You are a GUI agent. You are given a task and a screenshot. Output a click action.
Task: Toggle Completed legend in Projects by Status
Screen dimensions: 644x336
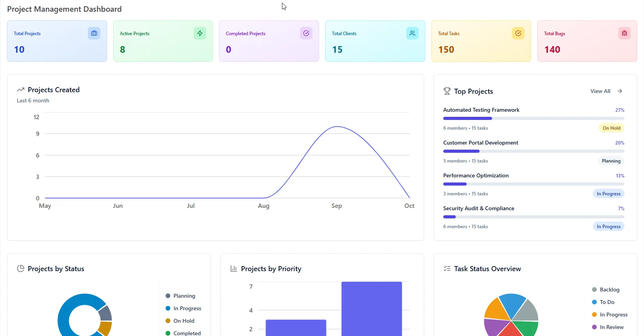(183, 333)
